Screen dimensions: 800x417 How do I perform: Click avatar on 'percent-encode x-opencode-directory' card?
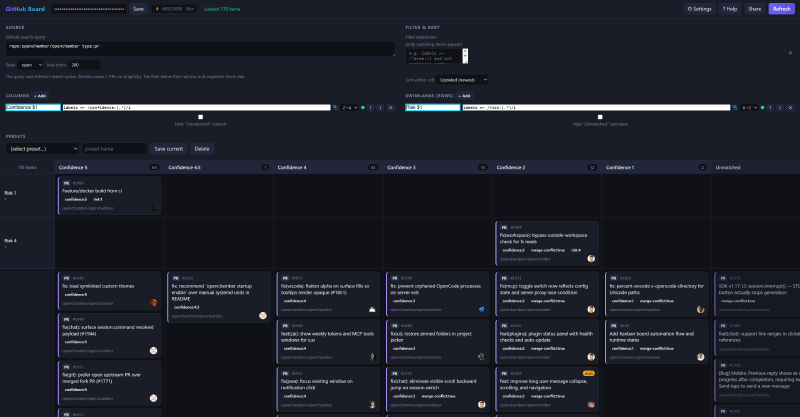point(701,309)
